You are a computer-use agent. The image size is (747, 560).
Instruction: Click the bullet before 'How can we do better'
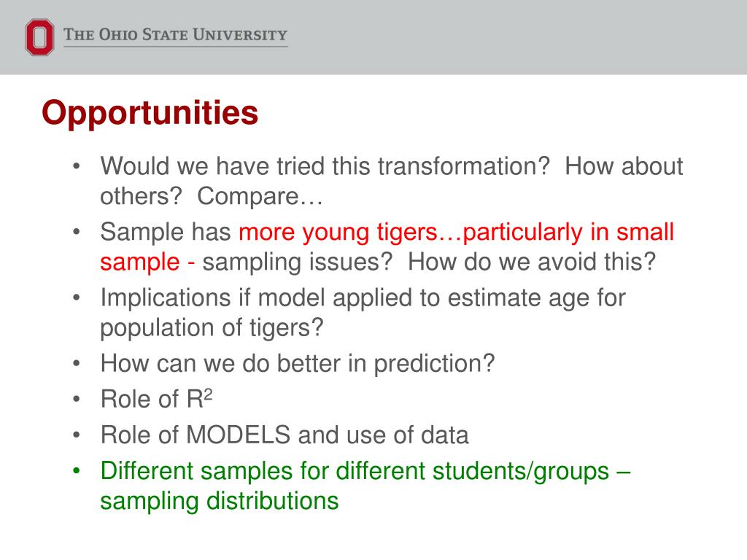pos(76,364)
